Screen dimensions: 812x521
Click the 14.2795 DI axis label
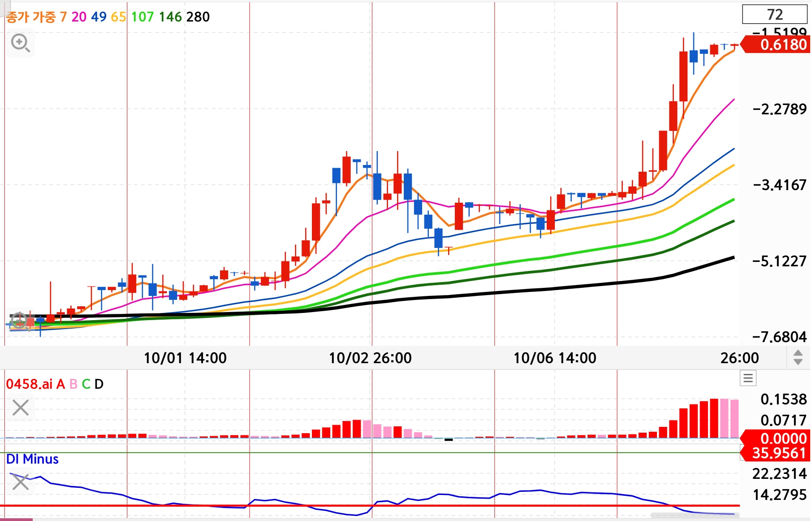pos(780,495)
